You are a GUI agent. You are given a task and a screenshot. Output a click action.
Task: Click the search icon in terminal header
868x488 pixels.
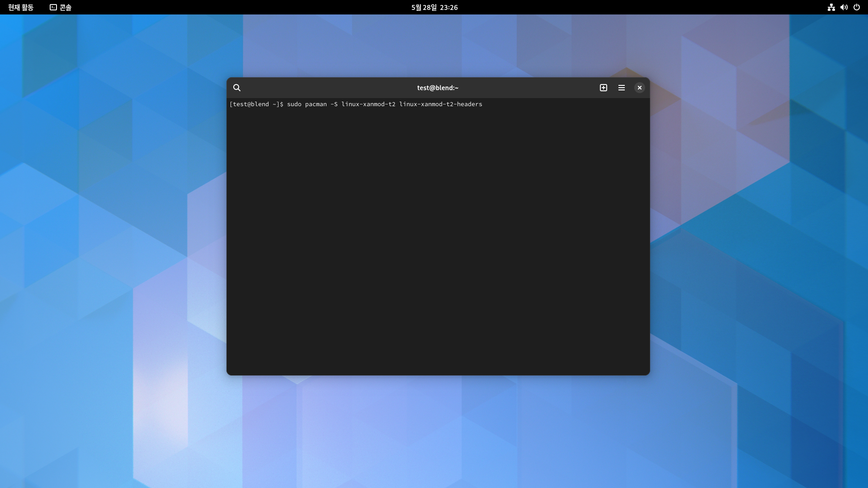click(x=237, y=88)
